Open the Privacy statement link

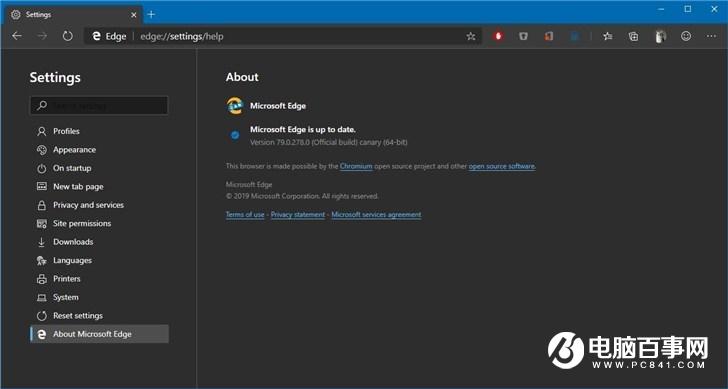point(298,214)
